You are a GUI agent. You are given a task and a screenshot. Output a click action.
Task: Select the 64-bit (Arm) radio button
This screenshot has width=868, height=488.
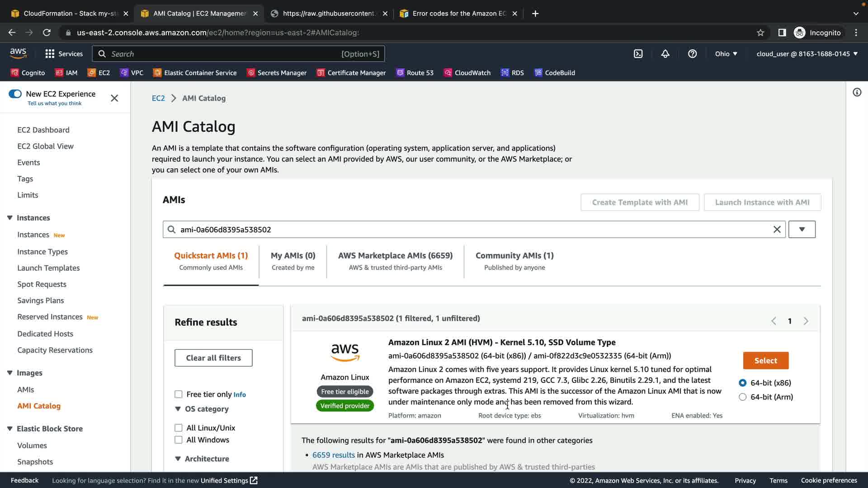click(x=742, y=397)
